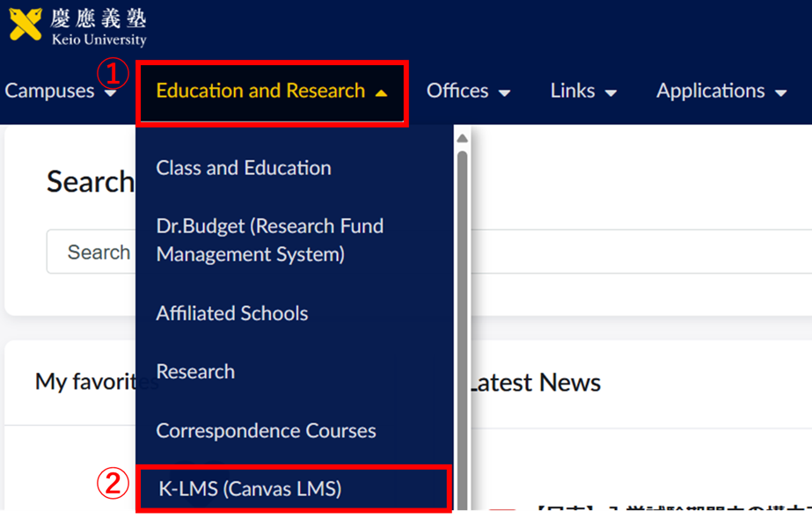Expand the Links dropdown

coord(582,91)
